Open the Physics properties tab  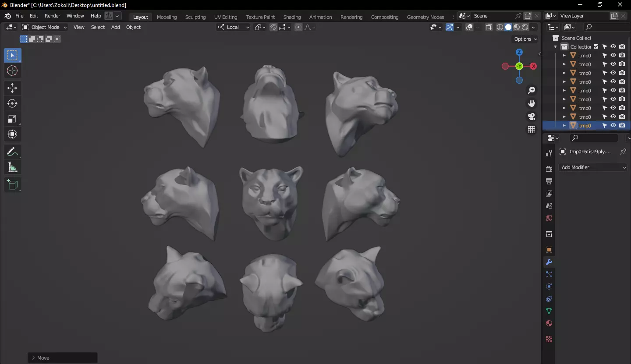click(549, 286)
